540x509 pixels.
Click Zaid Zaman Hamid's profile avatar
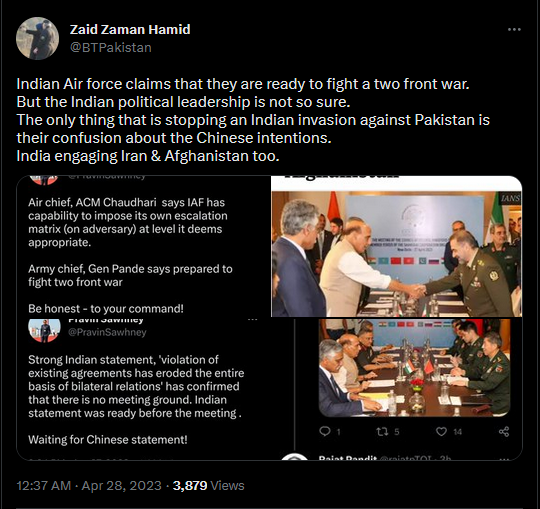[x=38, y=38]
